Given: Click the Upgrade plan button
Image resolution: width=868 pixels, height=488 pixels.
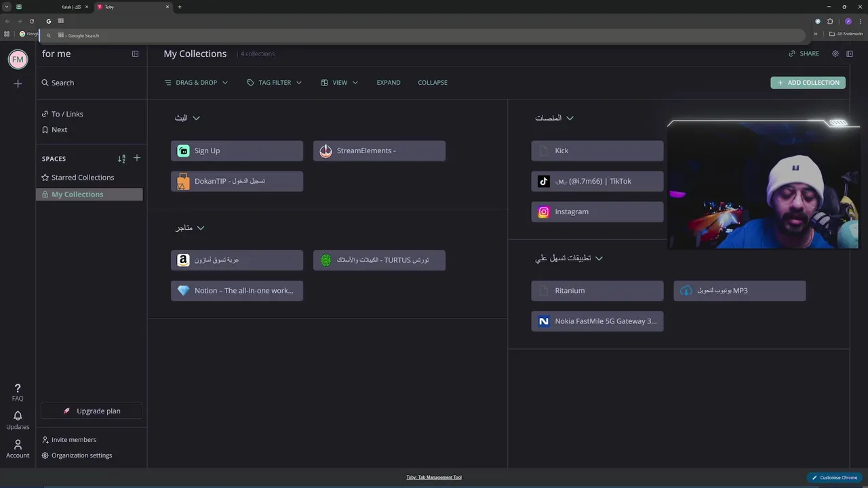Looking at the screenshot, I should 92,411.
